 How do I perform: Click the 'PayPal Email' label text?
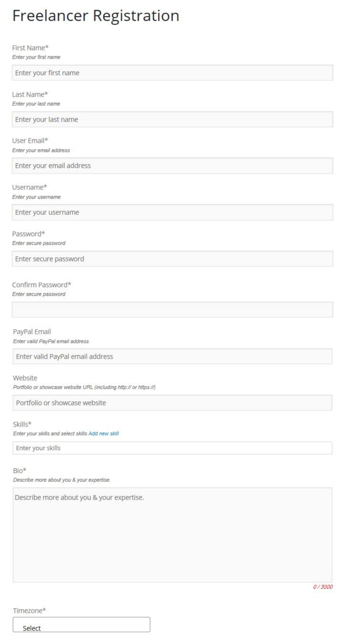[32, 332]
